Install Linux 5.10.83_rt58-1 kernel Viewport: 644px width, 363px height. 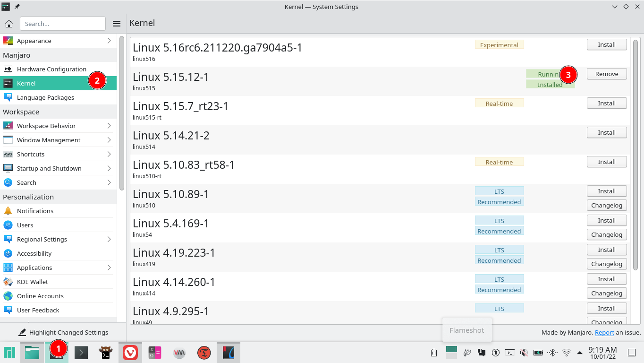607,162
